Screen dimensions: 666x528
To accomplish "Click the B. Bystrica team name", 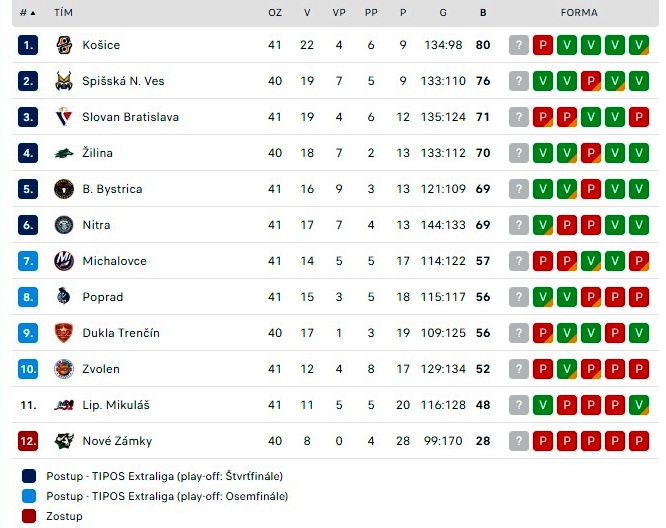I will (112, 189).
